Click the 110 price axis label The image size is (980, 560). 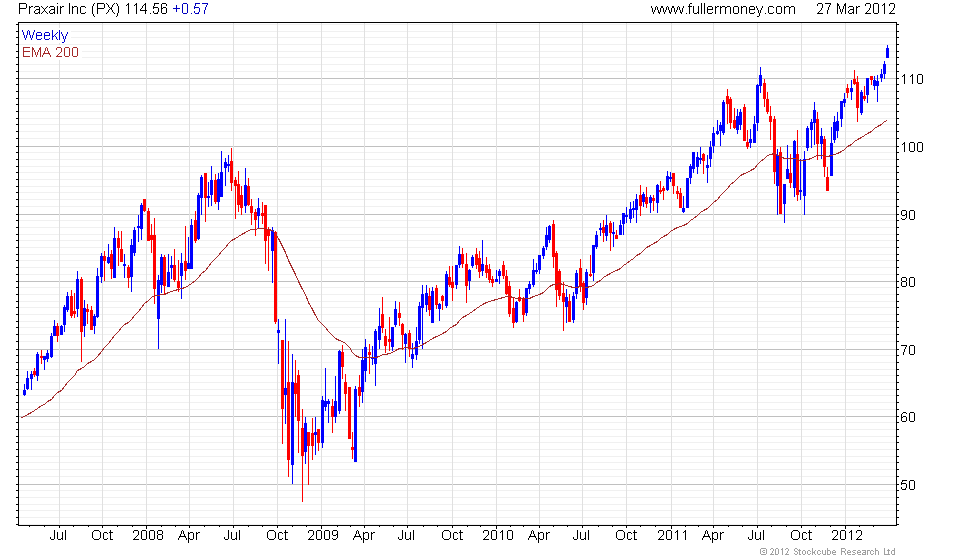(x=912, y=79)
